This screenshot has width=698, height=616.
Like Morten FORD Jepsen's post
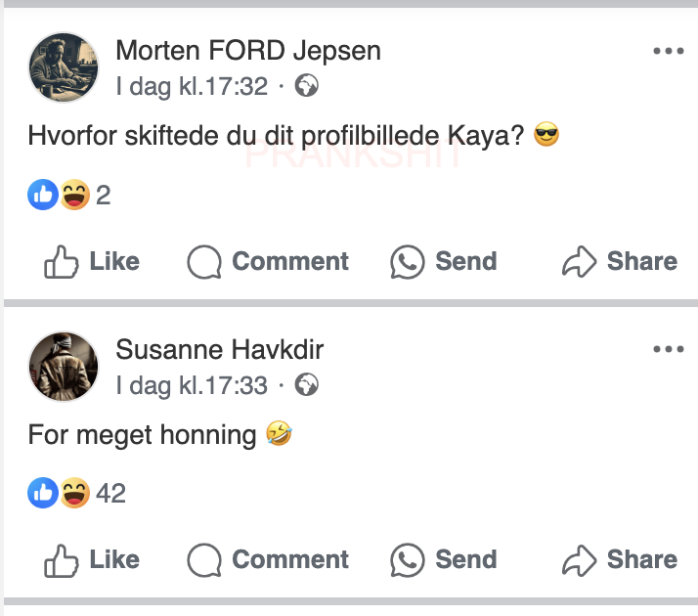point(92,261)
